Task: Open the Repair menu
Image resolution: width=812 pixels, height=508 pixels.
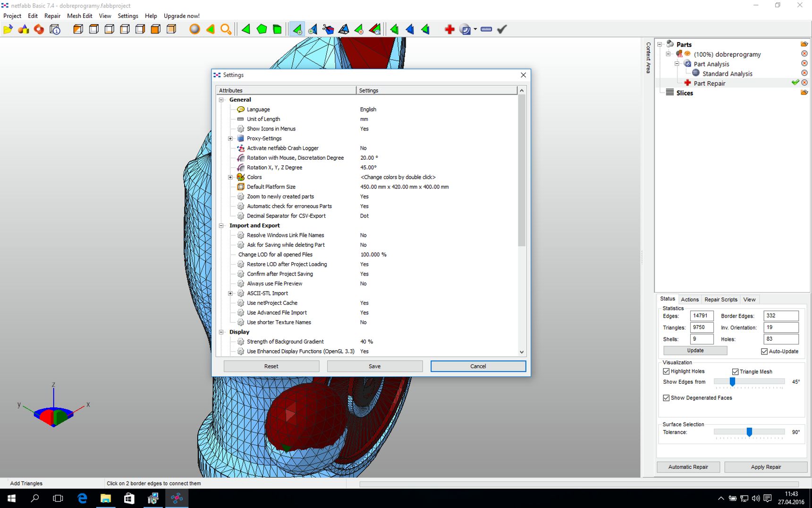Action: pos(52,16)
